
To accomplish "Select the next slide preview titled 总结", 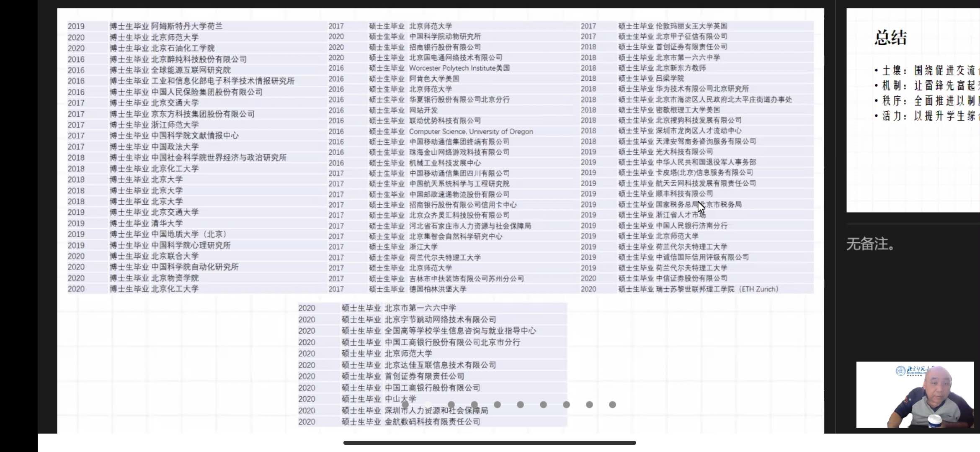I will pos(913,110).
